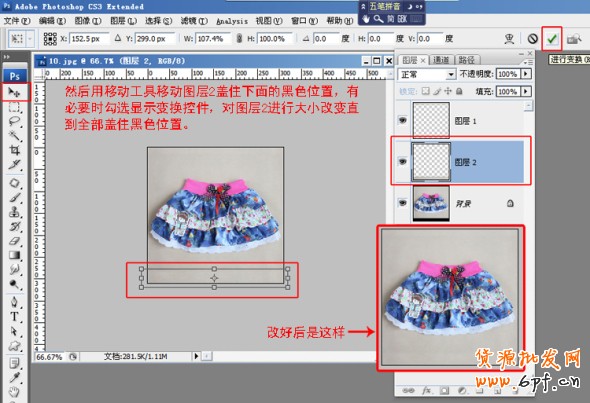Screen dimensions: 590x403
Task: Select the Hand tool in toolbox
Action: click(x=14, y=392)
